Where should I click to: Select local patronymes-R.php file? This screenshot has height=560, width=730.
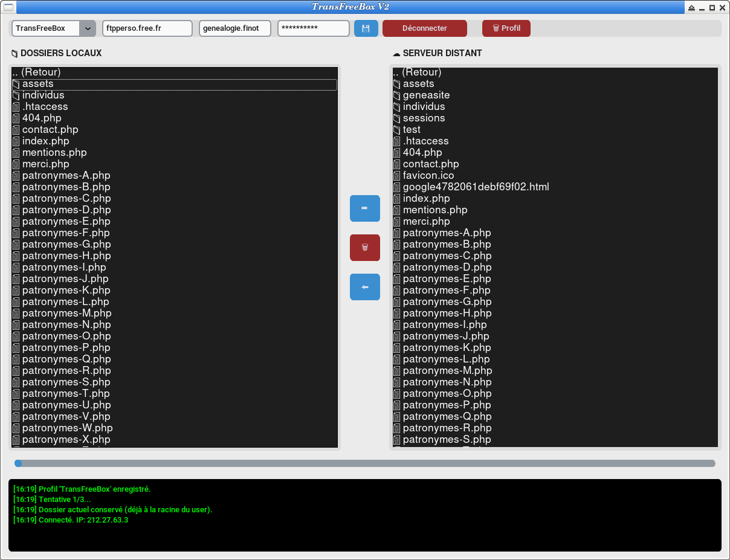pyautogui.click(x=175, y=371)
